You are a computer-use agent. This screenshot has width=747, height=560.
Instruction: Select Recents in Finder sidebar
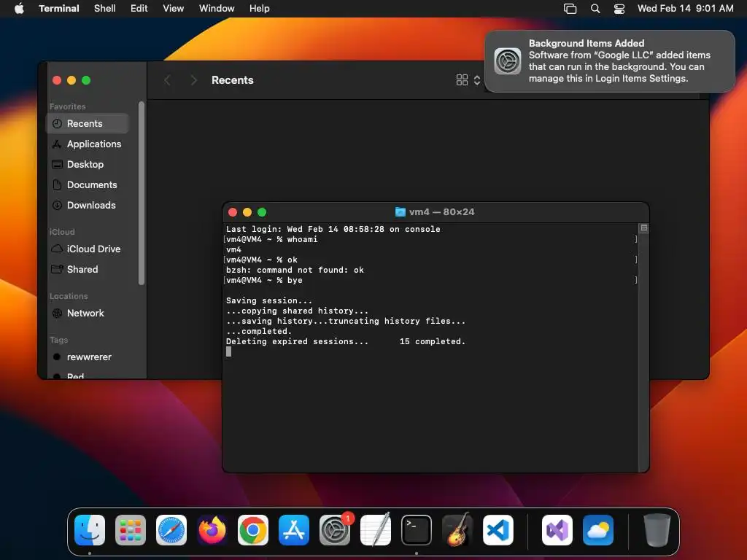coord(88,123)
